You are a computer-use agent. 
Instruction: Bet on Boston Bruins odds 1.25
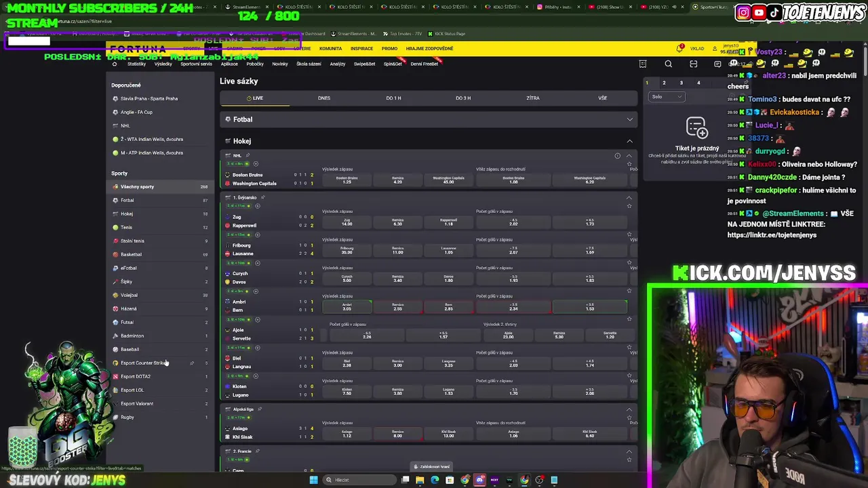[347, 180]
